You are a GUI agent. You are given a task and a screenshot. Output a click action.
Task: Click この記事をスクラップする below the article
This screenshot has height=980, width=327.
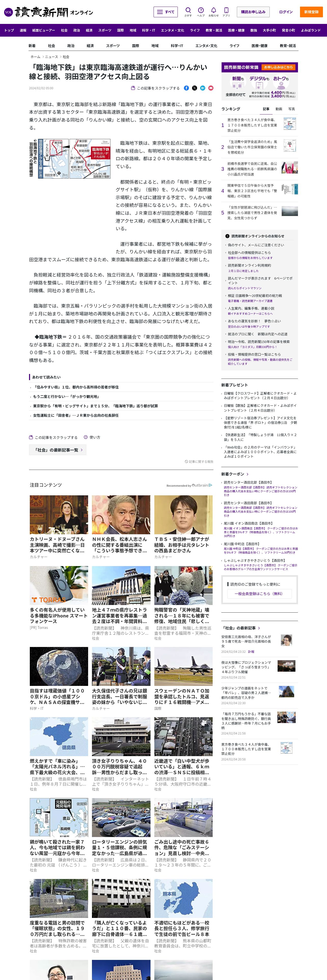53,437
